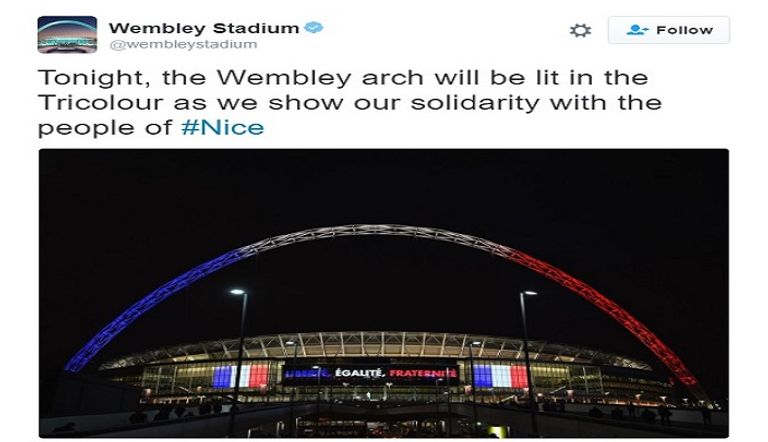Viewport: 768px width, 442px height.
Task: Click the Wembley Stadium profile avatar
Action: pyautogui.click(x=67, y=34)
